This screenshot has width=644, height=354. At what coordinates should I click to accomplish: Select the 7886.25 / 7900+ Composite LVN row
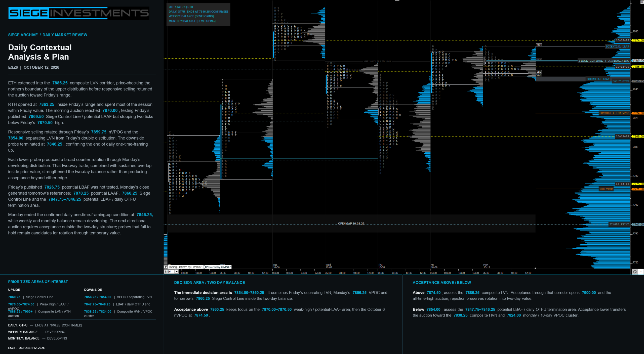[x=39, y=314]
